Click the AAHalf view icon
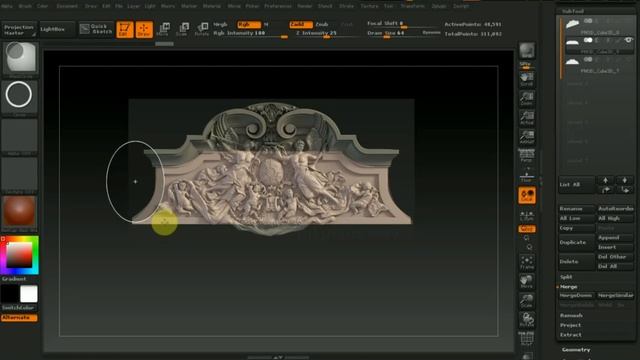Screen dimensions: 640x360 point(527,137)
